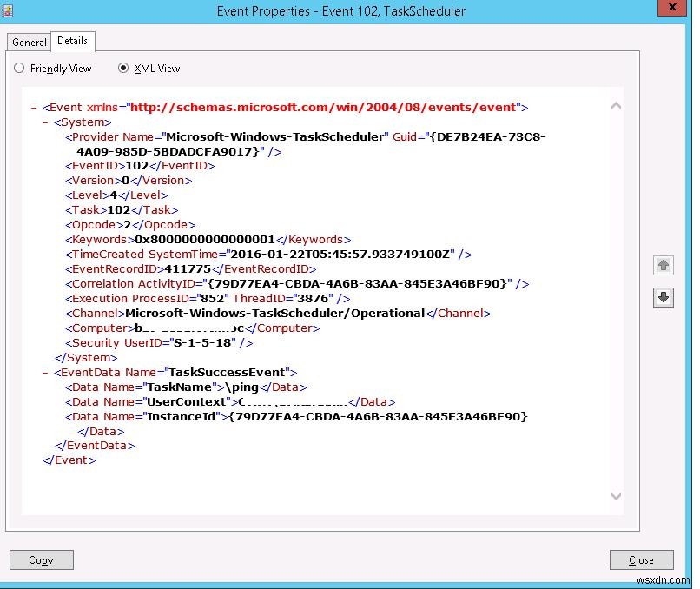Click the ThreadID value 3876

click(x=313, y=299)
